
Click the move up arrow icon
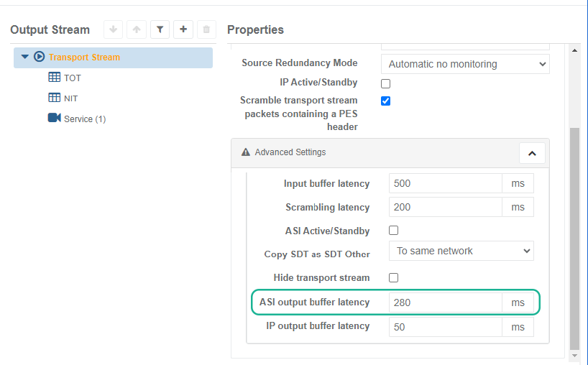(137, 29)
